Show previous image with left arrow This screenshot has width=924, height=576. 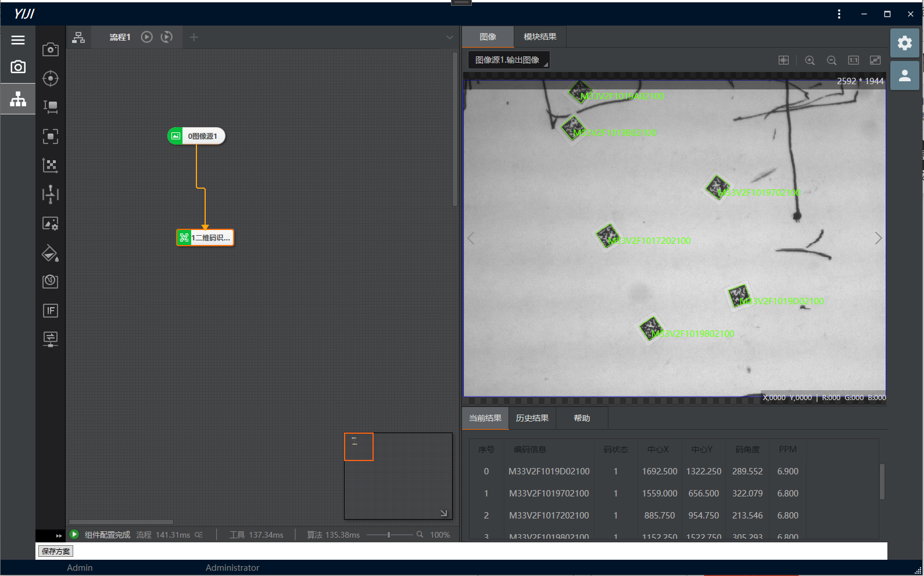point(471,238)
